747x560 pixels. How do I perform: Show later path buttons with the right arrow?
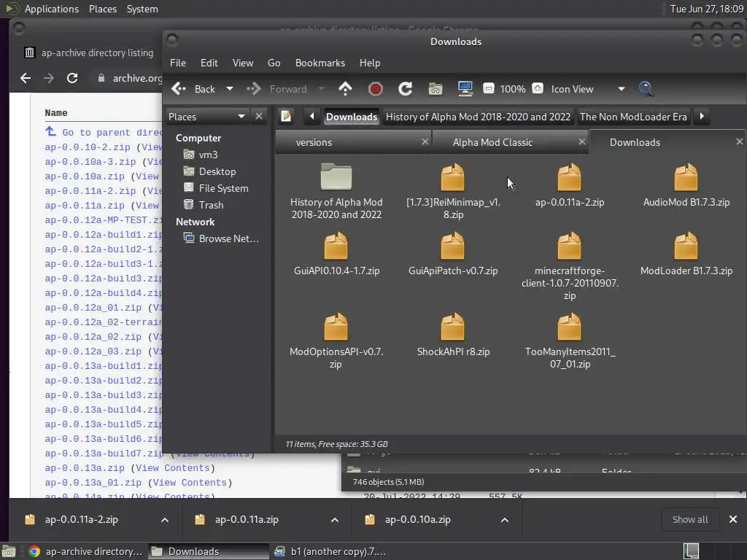point(702,116)
